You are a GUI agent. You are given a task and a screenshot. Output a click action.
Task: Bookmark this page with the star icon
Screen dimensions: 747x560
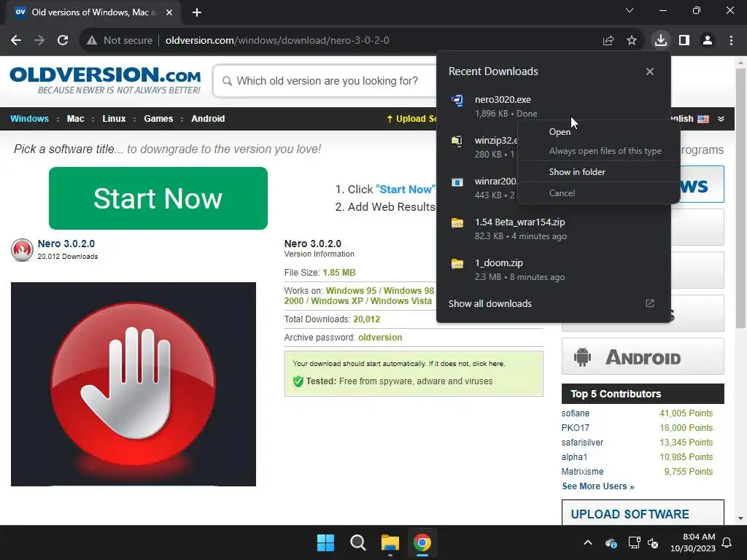point(632,41)
